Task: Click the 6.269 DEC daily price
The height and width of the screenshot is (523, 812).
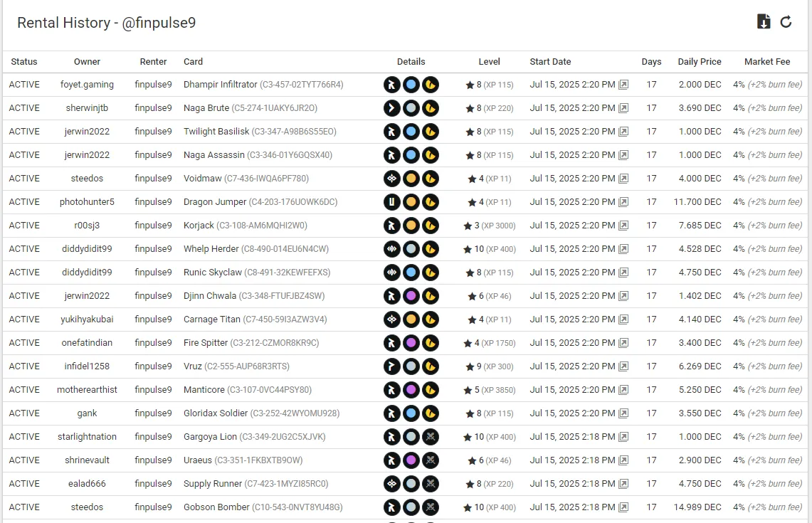Action: point(700,366)
